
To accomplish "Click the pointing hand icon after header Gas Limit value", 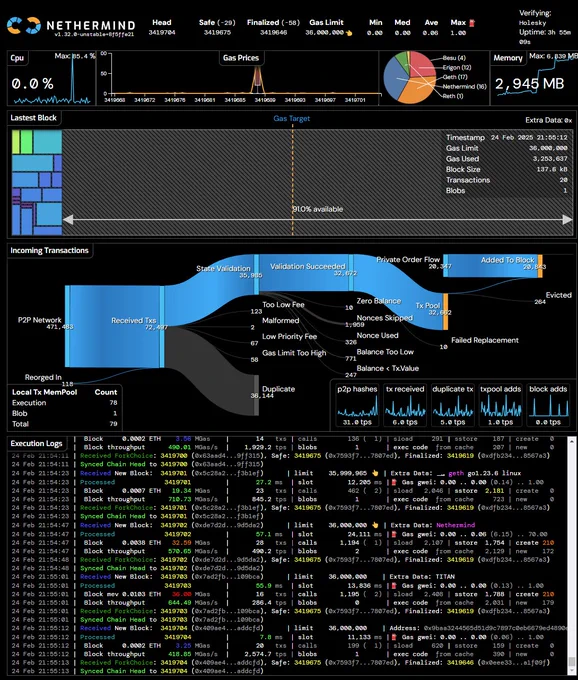I will click(349, 33).
